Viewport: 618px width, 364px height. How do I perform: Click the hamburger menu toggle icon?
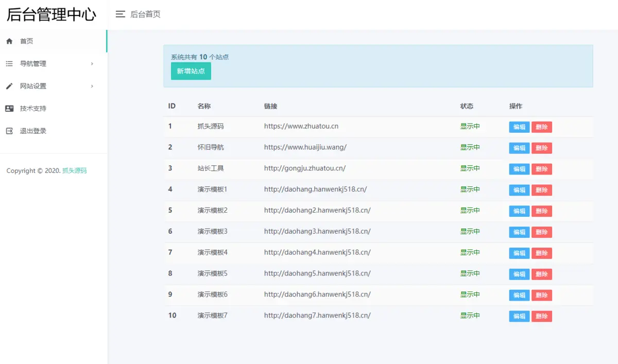tap(121, 14)
